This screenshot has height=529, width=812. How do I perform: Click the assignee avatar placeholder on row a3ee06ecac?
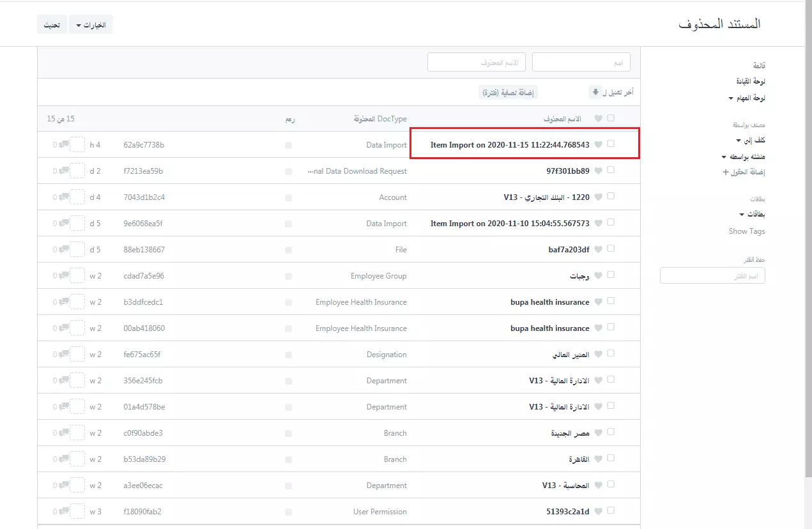[x=77, y=486]
